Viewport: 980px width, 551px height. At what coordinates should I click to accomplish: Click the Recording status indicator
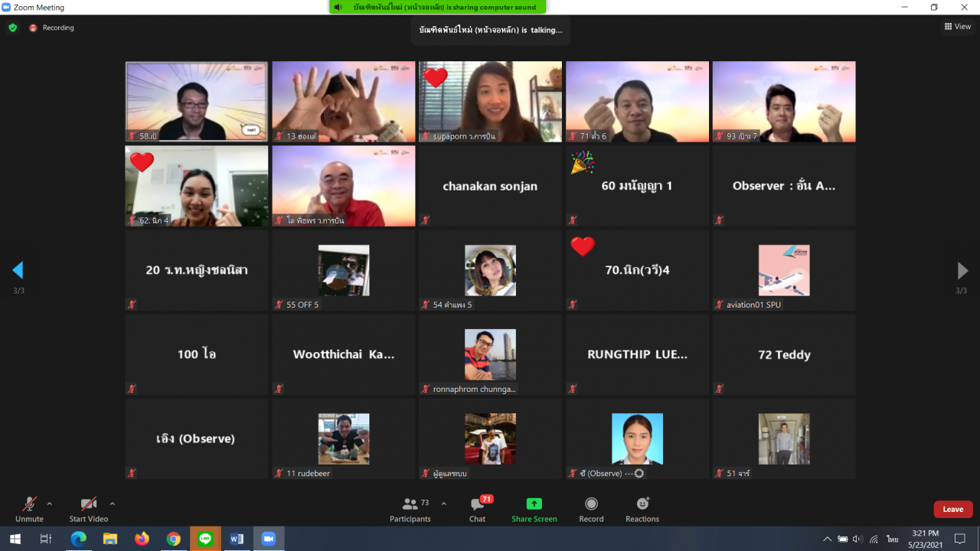coord(52,28)
